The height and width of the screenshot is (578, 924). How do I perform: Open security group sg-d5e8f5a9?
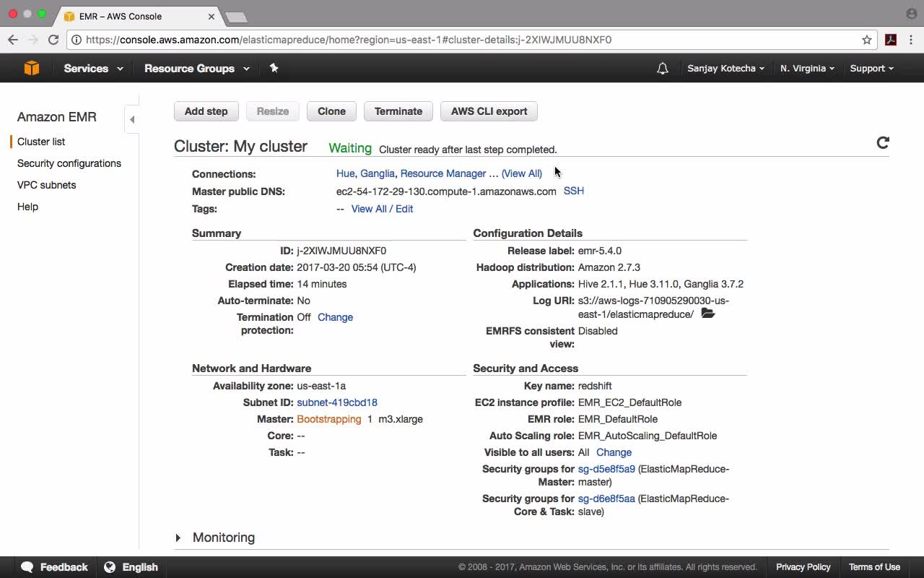606,469
